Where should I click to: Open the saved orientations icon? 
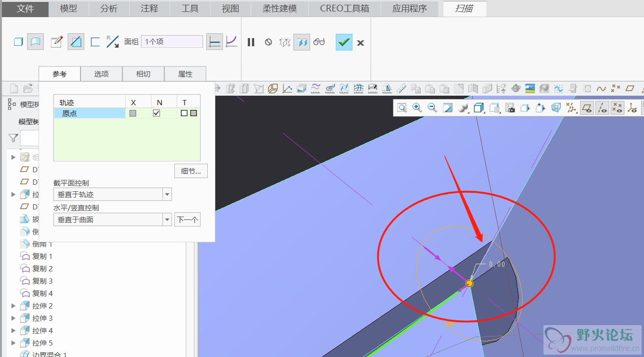(x=495, y=108)
